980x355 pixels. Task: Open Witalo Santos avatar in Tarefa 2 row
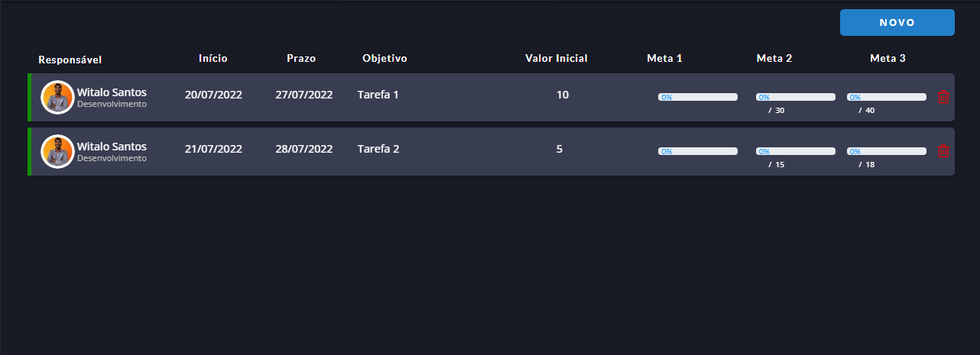(x=57, y=151)
